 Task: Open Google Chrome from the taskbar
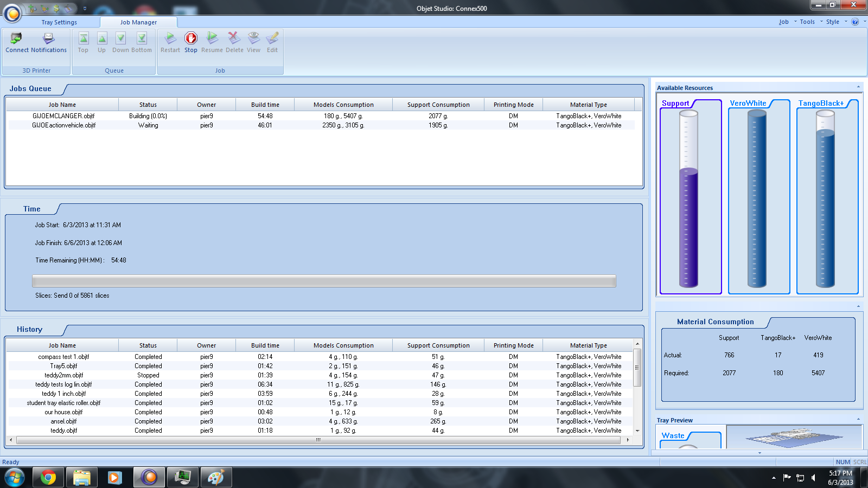coord(48,478)
